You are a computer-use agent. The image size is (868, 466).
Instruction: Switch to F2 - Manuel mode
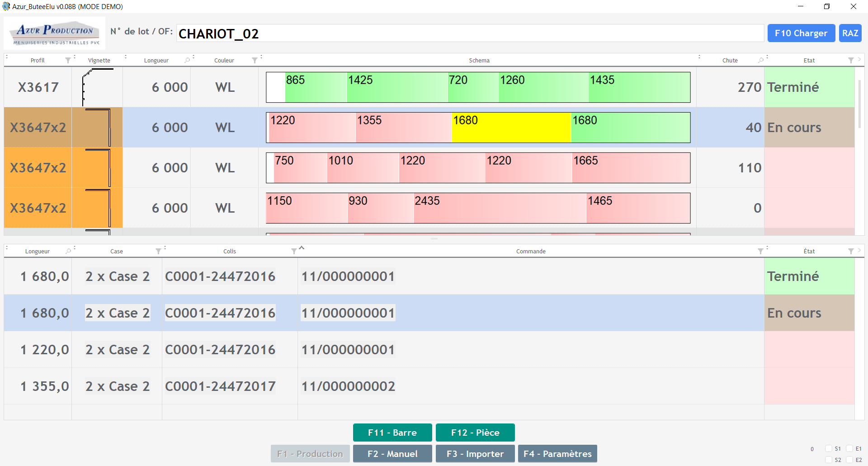click(x=392, y=454)
